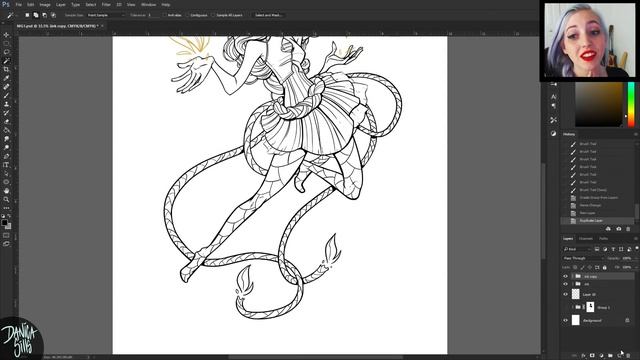Click the hue slider strip
640x360 pixels.
click(x=631, y=104)
